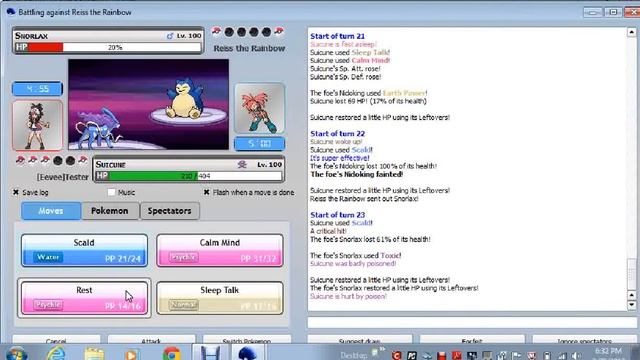This screenshot has width=640, height=360.
Task: Click Suicune's green HP bar
Action: tap(153, 176)
